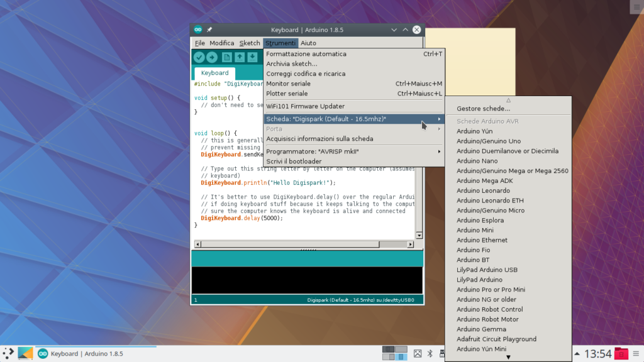Select LilyPad Arduino USB
Viewport: 644px width, 362px height.
pos(508,270)
